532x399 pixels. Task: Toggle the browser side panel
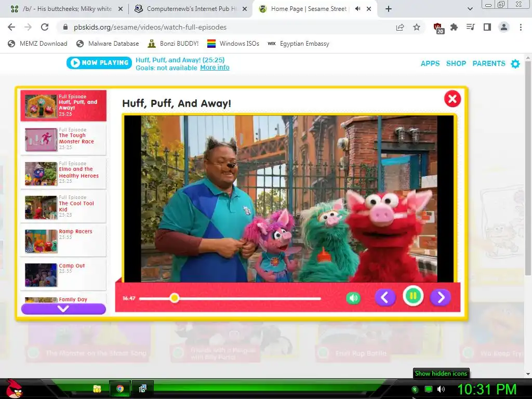click(487, 27)
